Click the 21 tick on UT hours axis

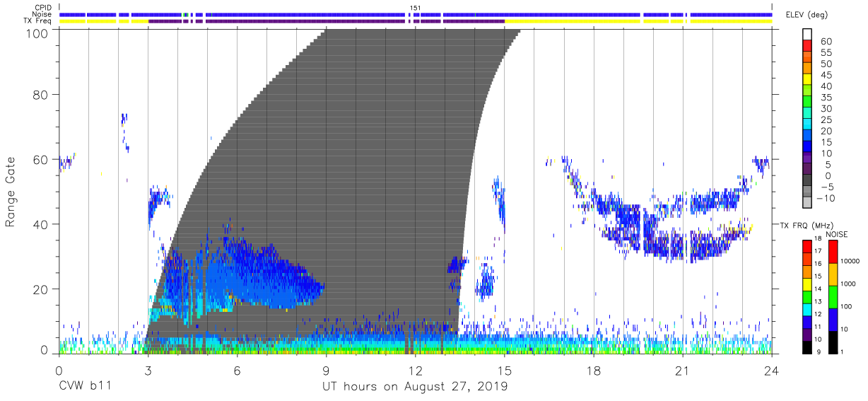click(x=682, y=371)
